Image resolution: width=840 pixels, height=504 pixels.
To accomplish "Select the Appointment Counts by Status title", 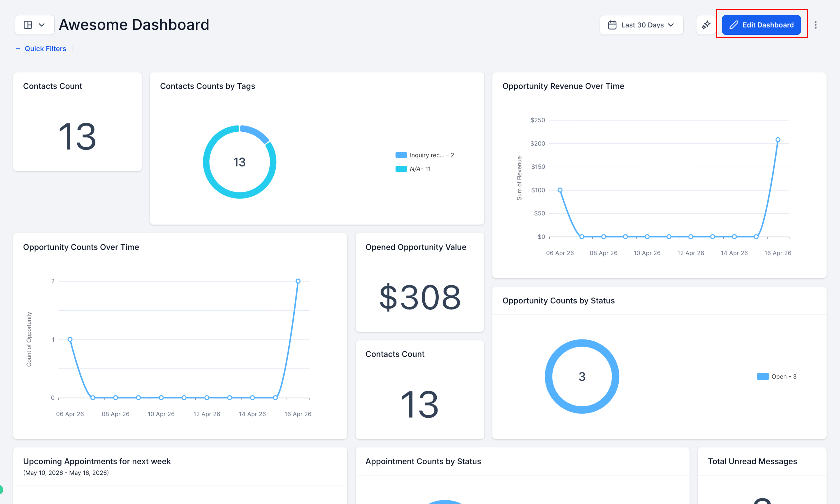I will click(423, 461).
